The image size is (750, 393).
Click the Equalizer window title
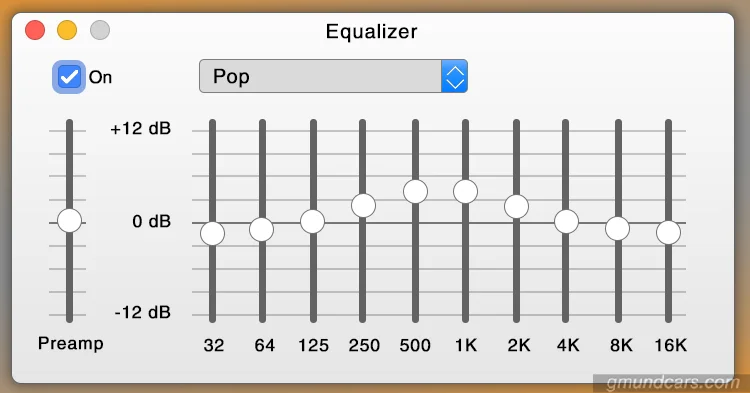(372, 32)
